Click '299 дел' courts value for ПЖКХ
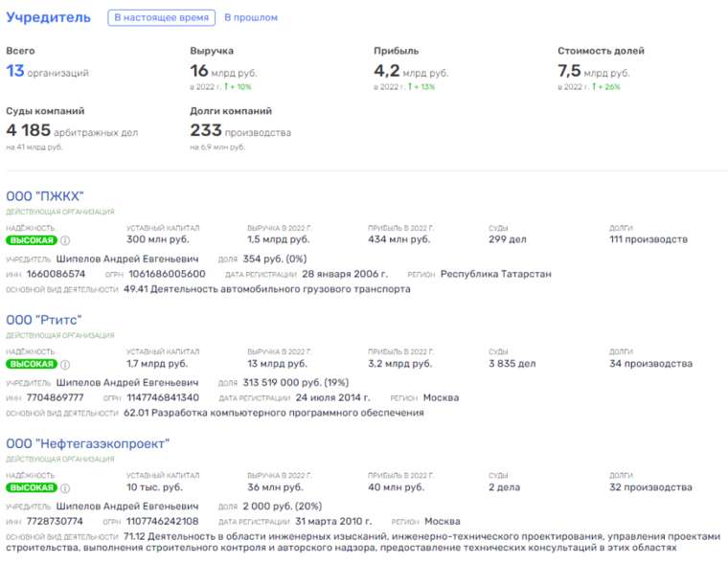The width and height of the screenshot is (728, 563). 508,239
